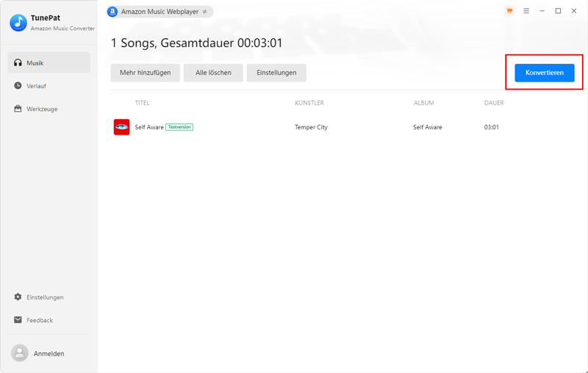Image resolution: width=588 pixels, height=373 pixels.
Task: Open the Verlauf history section
Action: click(49, 86)
